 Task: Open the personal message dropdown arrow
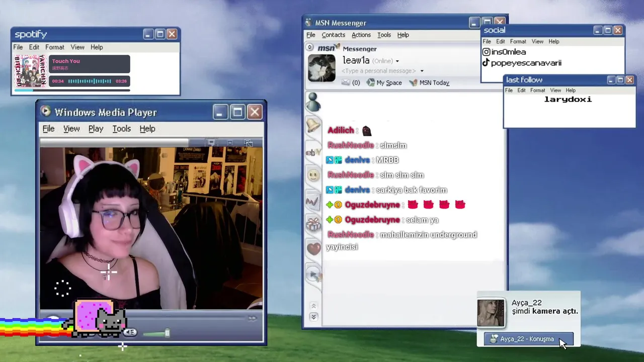[422, 71]
